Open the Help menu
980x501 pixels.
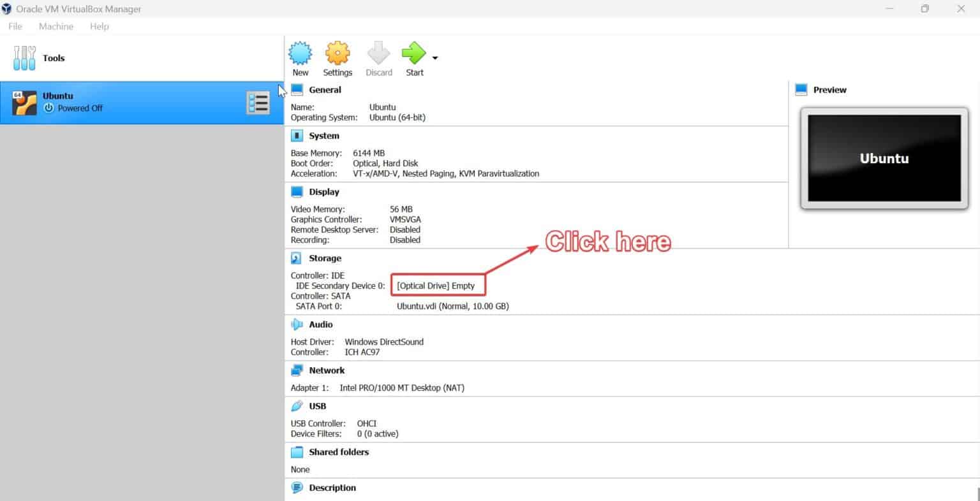pos(99,26)
